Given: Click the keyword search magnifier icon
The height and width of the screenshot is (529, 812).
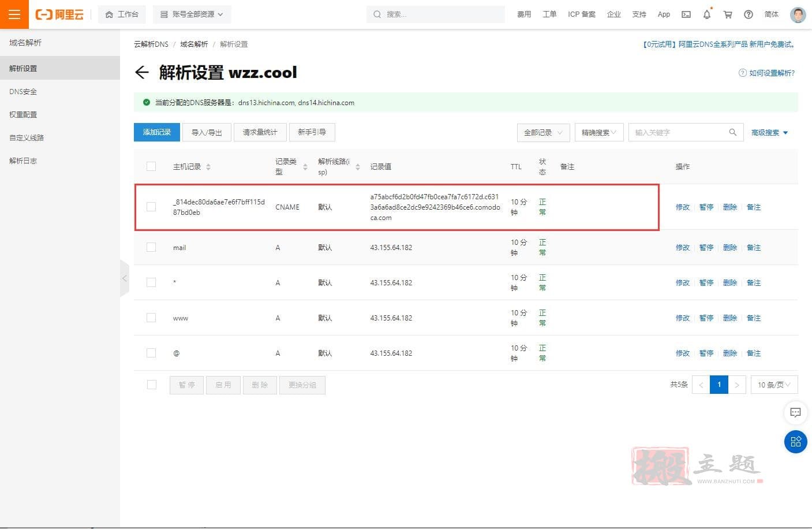Looking at the screenshot, I should click(x=732, y=132).
